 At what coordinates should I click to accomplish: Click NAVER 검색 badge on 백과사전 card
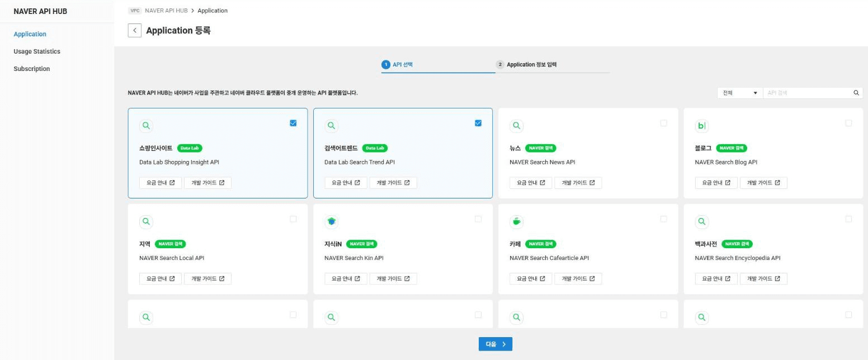[737, 244]
